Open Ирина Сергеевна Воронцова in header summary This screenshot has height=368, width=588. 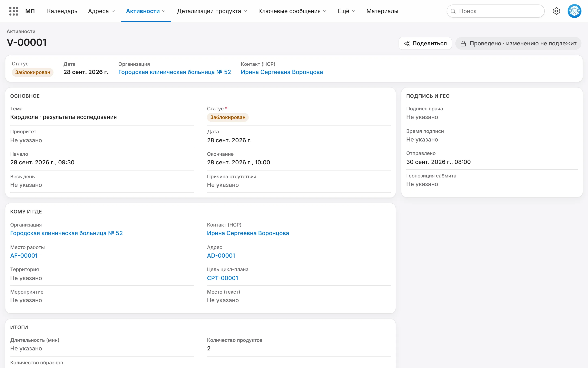(282, 72)
